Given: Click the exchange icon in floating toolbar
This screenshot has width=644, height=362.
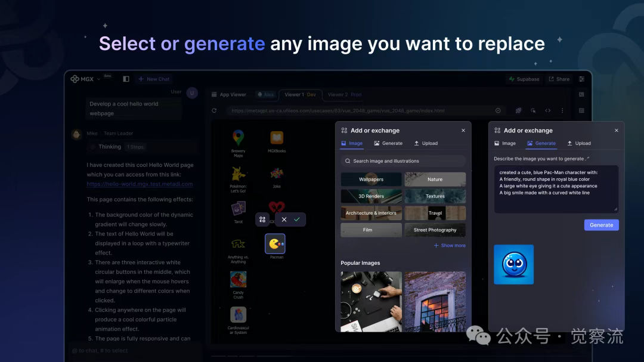Looking at the screenshot, I should click(x=262, y=219).
